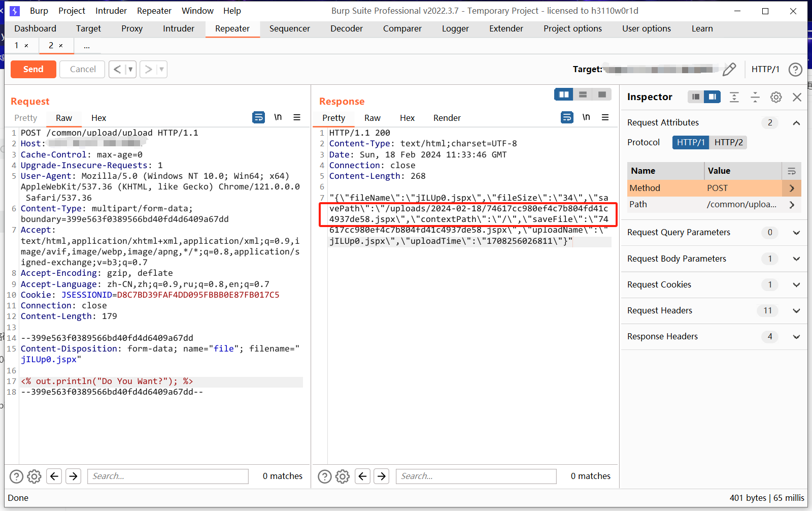Expand all Inspector sections icon
Screen dimensions: 812x511
tap(734, 97)
